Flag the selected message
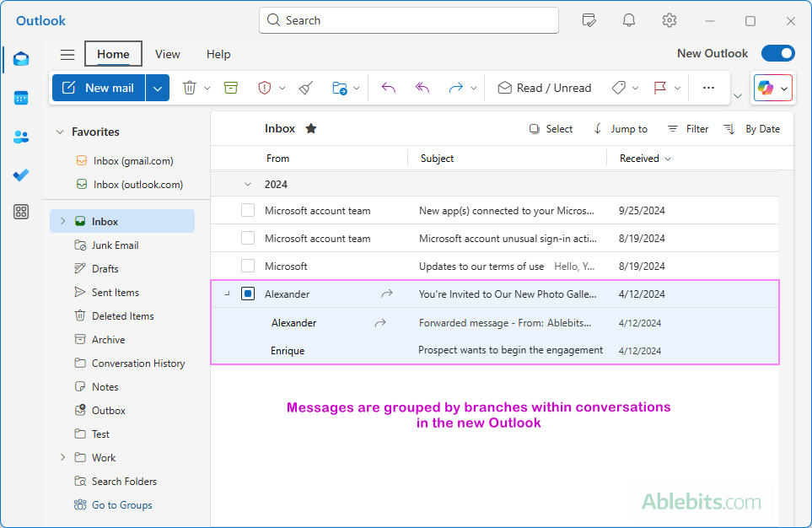The height and width of the screenshot is (528, 812). pyautogui.click(x=659, y=88)
